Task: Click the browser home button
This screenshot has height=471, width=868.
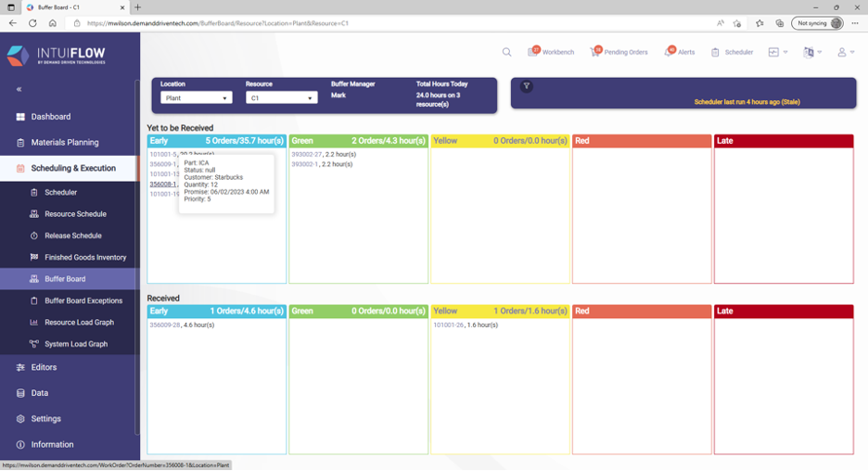Action: coord(53,23)
